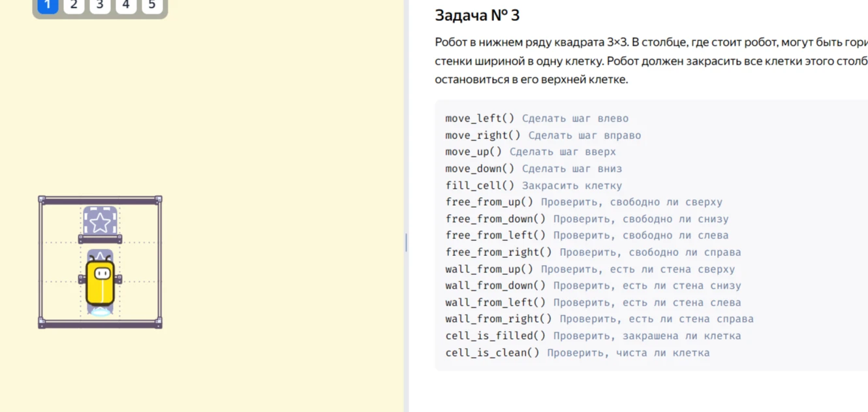868x412 pixels.
Task: Click the line 'остановиться в его верхней клетке'
Action: click(x=531, y=80)
